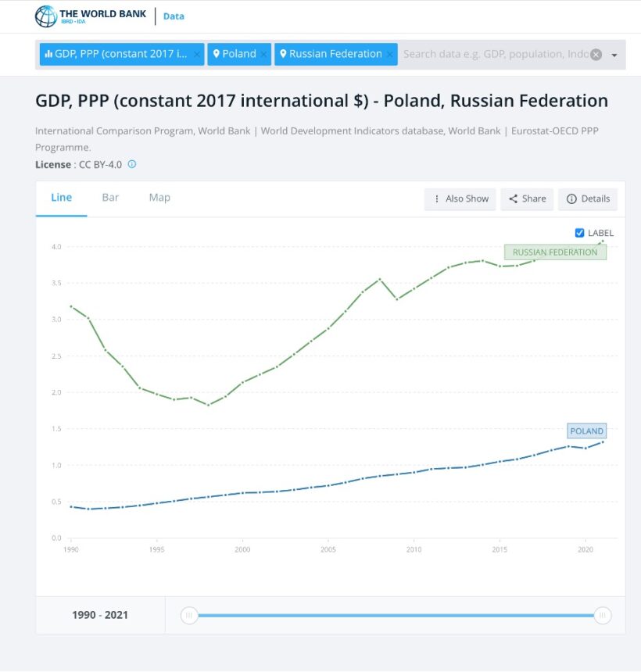The image size is (641, 672).
Task: Remove the GDP, PPP indicator tag
Action: (x=196, y=54)
